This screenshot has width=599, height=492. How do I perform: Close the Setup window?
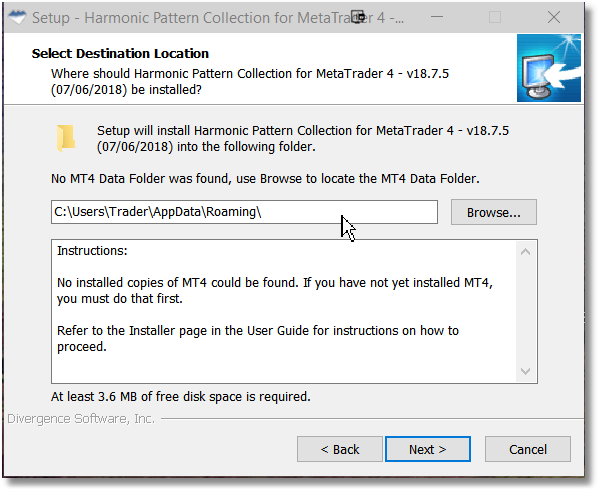point(554,17)
